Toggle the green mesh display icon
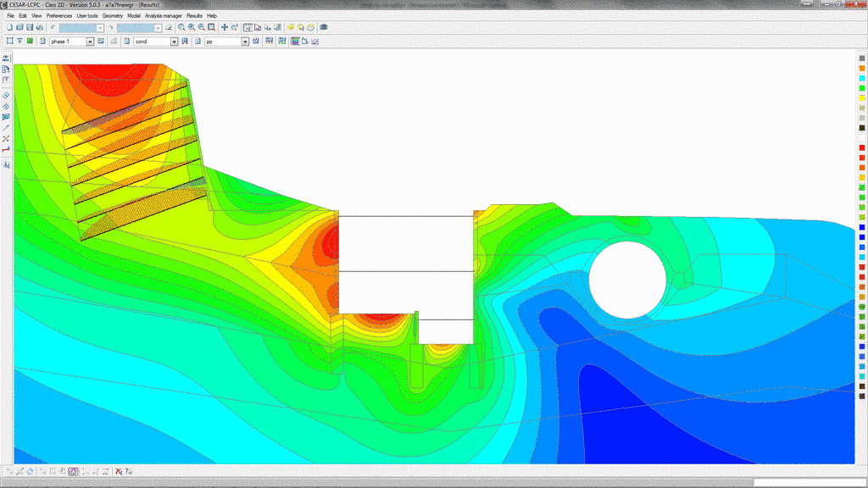868x488 pixels. pyautogui.click(x=30, y=41)
